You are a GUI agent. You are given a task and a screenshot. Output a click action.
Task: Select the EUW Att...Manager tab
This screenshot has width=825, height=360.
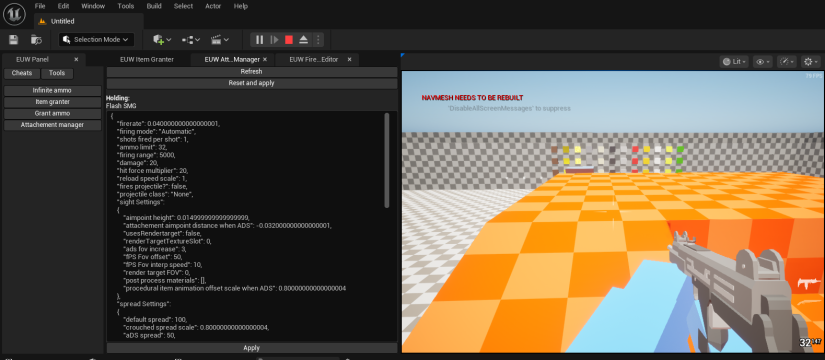(x=232, y=59)
